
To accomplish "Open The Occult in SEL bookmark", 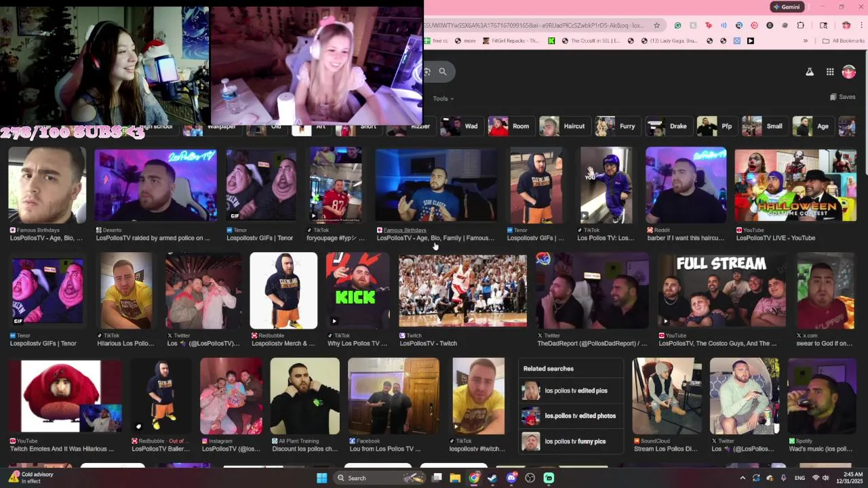I will point(591,41).
